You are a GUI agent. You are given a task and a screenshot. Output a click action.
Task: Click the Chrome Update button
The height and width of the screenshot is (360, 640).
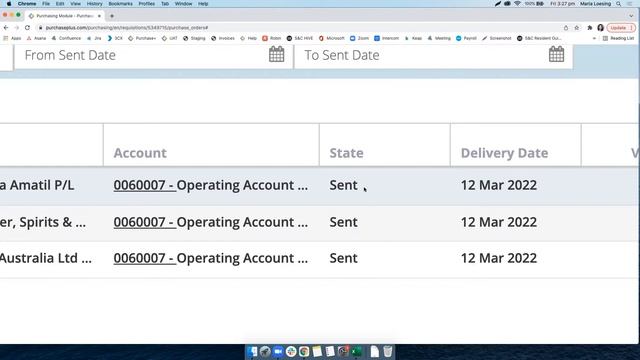621,28
